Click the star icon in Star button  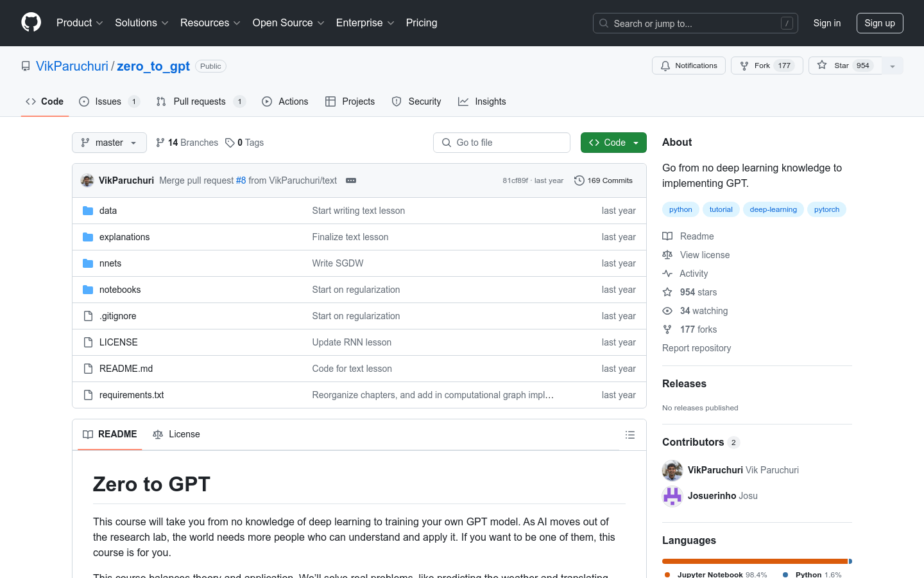(822, 66)
